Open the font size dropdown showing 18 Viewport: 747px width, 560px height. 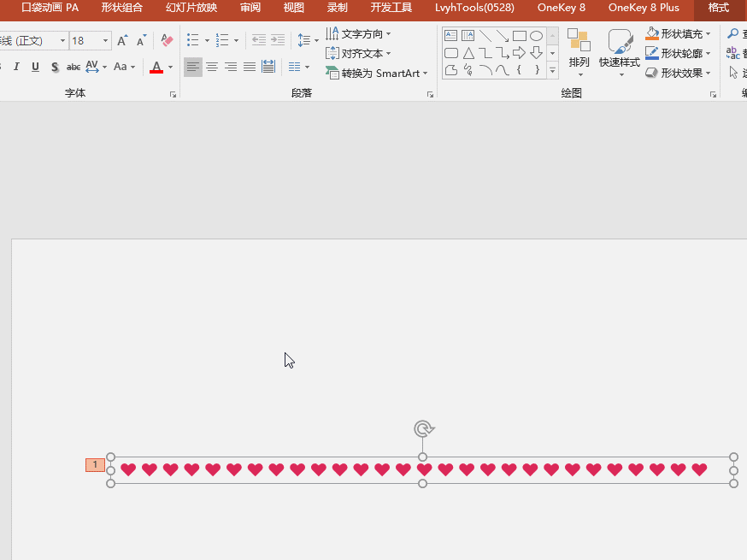pyautogui.click(x=106, y=41)
